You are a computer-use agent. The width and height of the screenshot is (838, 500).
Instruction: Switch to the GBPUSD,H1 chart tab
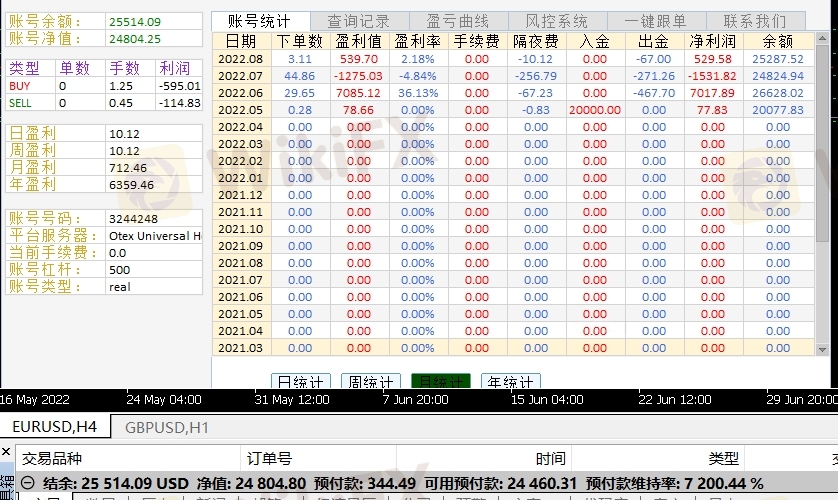167,427
